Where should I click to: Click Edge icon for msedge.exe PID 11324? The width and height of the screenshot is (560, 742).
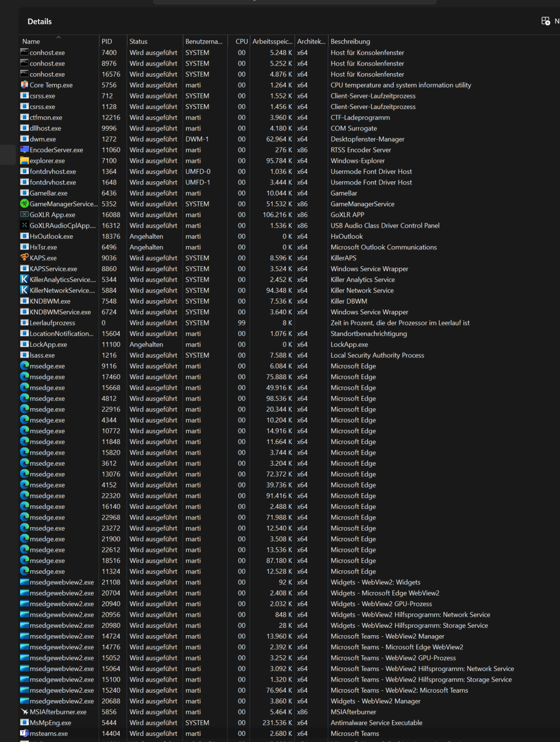(24, 571)
